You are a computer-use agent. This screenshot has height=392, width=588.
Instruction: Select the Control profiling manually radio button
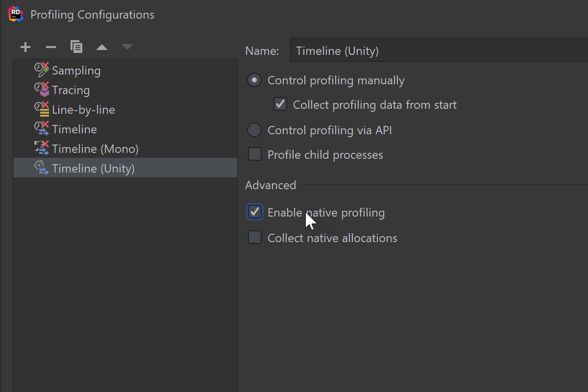(254, 80)
